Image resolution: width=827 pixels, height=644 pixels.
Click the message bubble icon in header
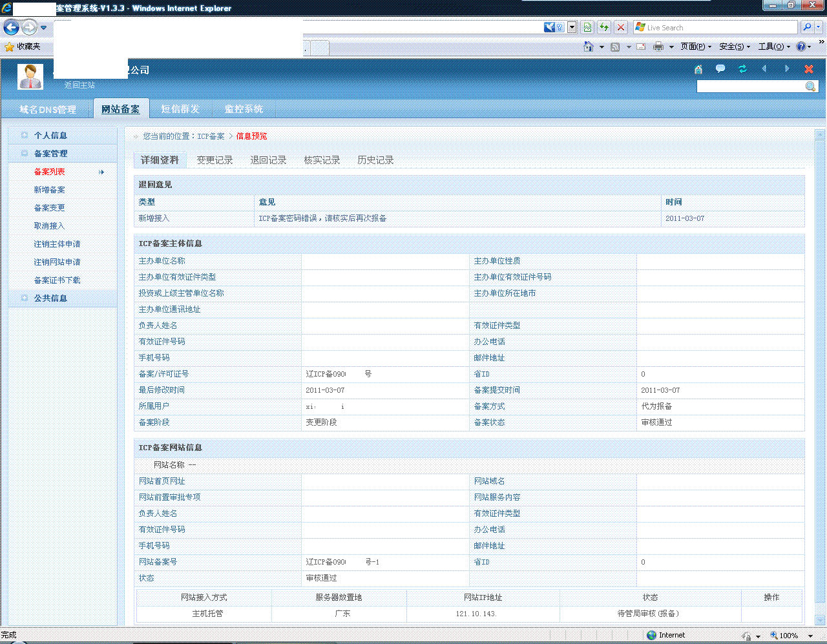(x=720, y=69)
